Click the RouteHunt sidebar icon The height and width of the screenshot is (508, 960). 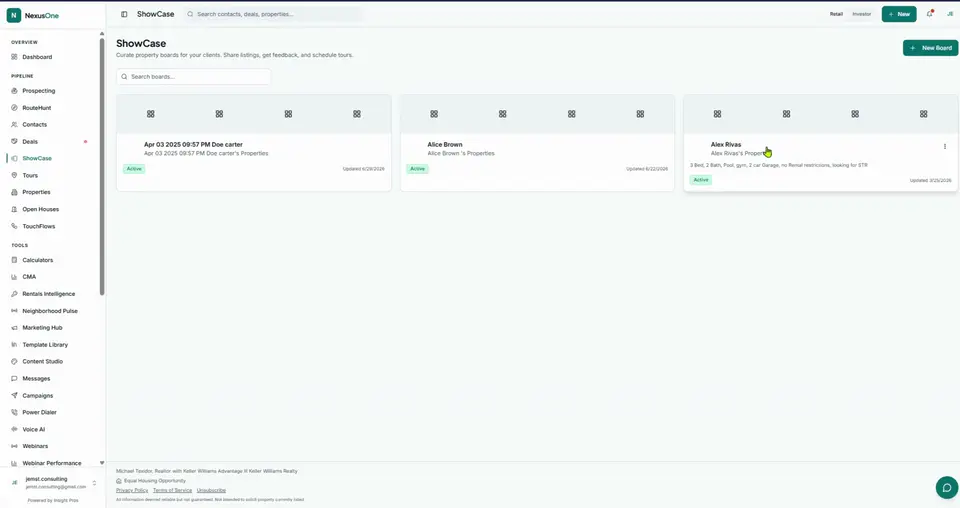[x=14, y=108]
